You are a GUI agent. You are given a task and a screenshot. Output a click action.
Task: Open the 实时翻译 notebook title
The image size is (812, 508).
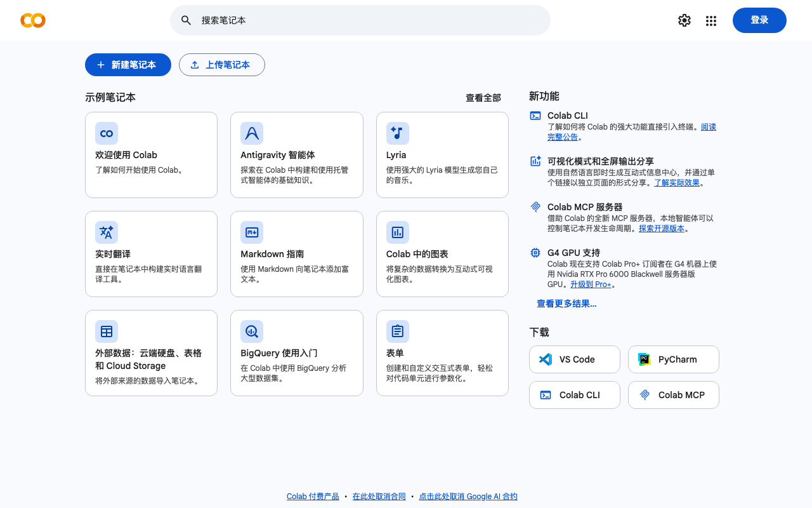113,254
